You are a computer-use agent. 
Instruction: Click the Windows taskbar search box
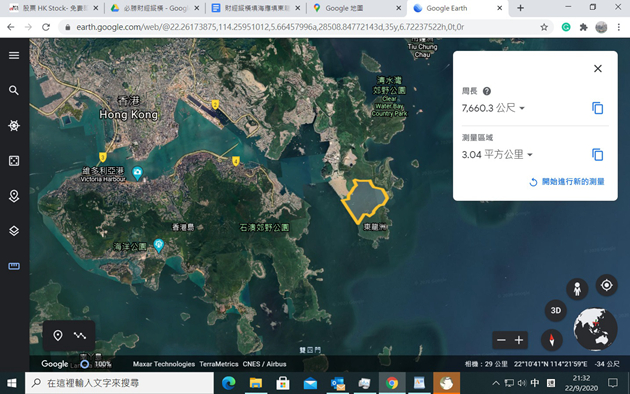[x=119, y=383]
